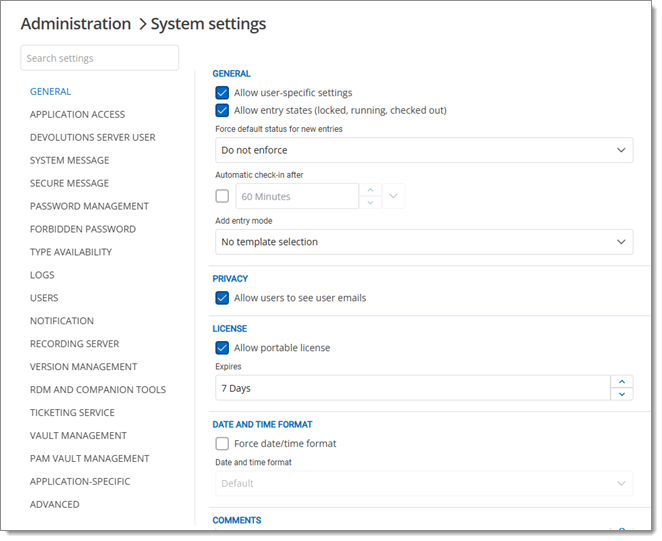Screen dimensions: 662x541
Task: Select Recording Server in the sidebar
Action: 74,344
